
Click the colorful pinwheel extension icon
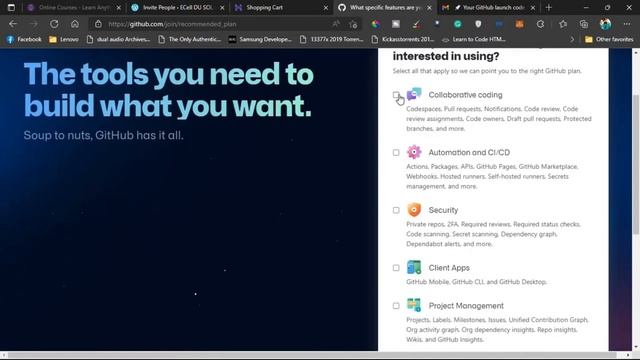(x=376, y=24)
